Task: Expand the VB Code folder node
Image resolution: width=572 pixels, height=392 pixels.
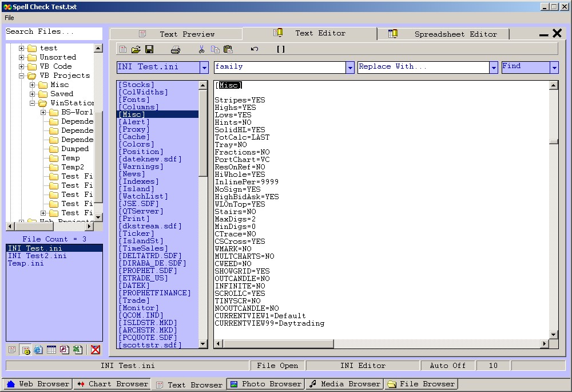Action: point(22,66)
